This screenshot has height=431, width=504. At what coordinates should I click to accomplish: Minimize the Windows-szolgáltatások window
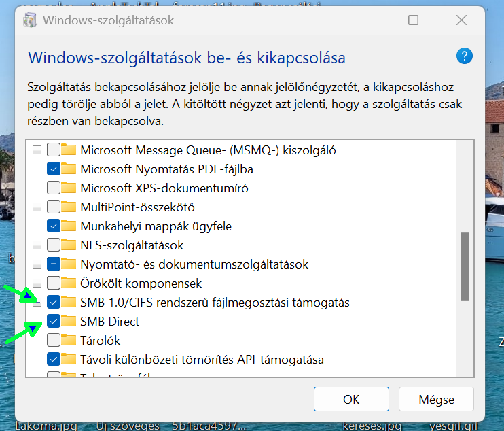point(366,20)
